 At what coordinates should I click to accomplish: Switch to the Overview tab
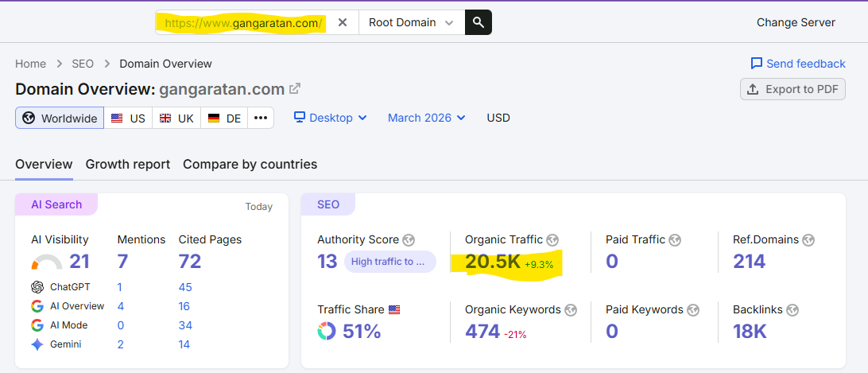pyautogui.click(x=44, y=165)
